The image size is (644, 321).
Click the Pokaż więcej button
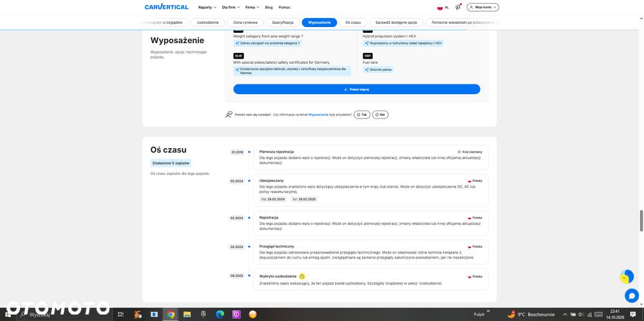point(357,89)
